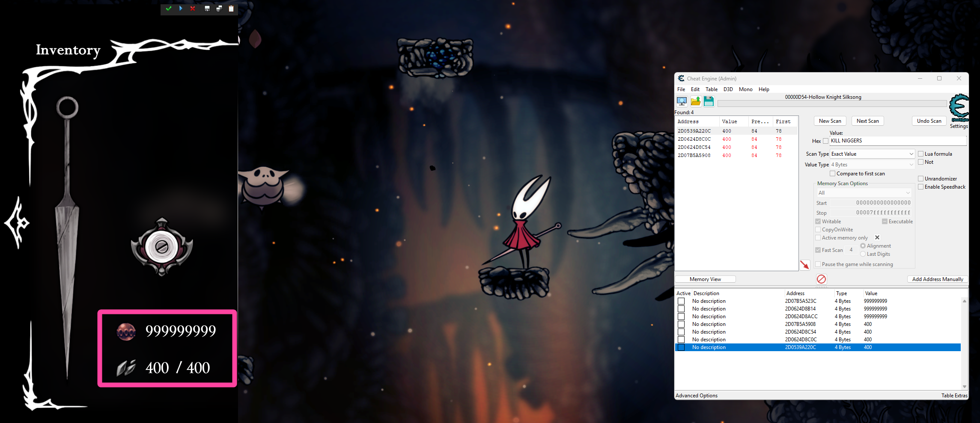Click the Start address field
980x423 pixels.
871,203
